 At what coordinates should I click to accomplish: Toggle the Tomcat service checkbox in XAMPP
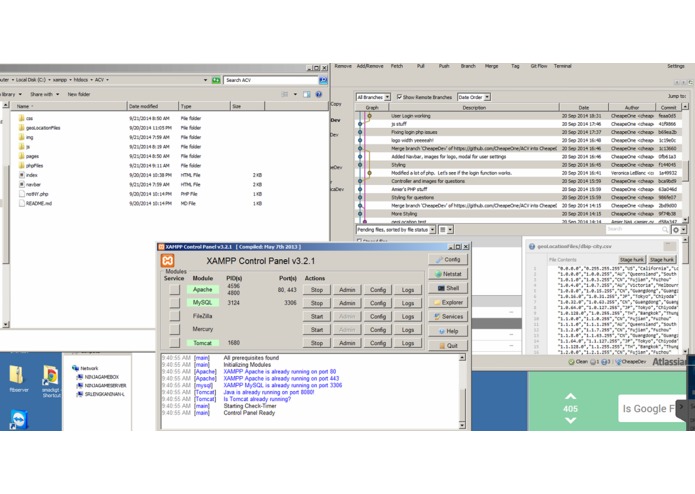point(175,342)
